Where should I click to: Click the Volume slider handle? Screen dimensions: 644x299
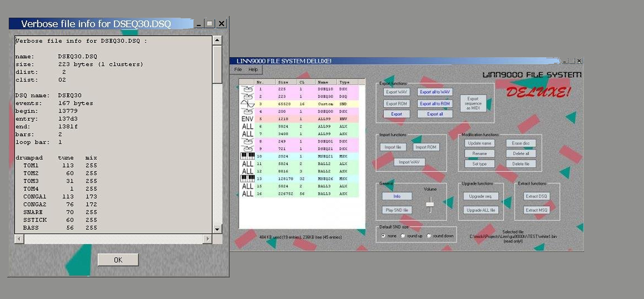click(430, 205)
